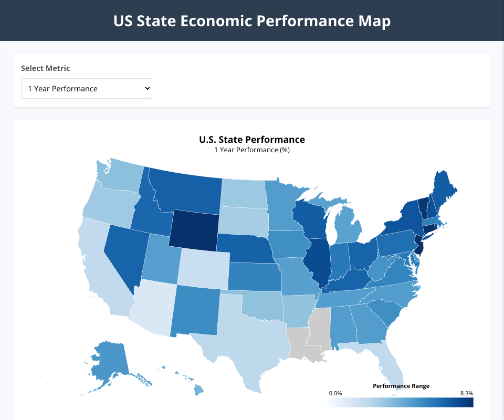Click Alaska on the map
Screen dimensions: 504x420
108,362
